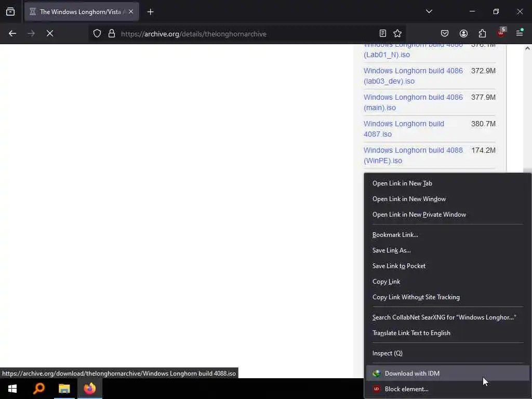Select the 174.2M file size text
The width and height of the screenshot is (532, 399).
click(x=483, y=150)
